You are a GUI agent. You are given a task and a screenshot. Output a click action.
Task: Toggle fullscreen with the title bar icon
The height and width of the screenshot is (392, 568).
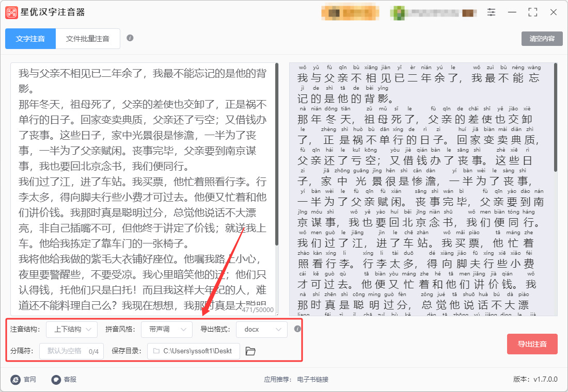[533, 12]
